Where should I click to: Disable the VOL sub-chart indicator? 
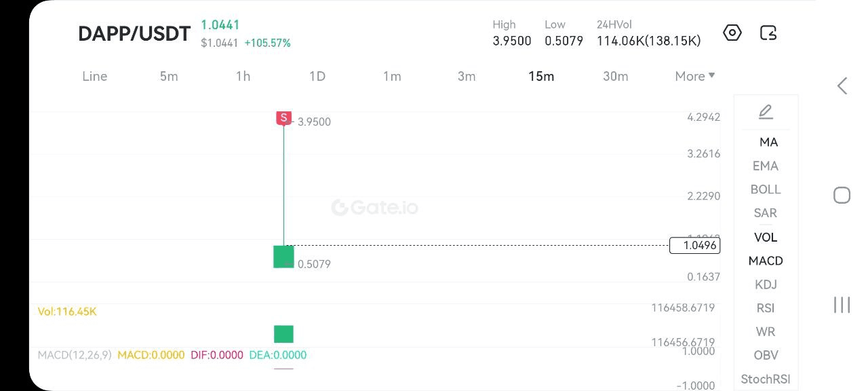point(766,237)
